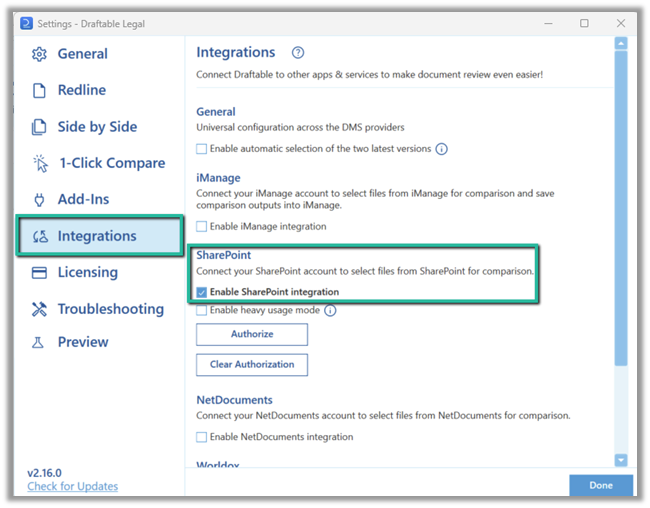The width and height of the screenshot is (650, 508).
Task: Select the Integrations section
Action: point(99,236)
